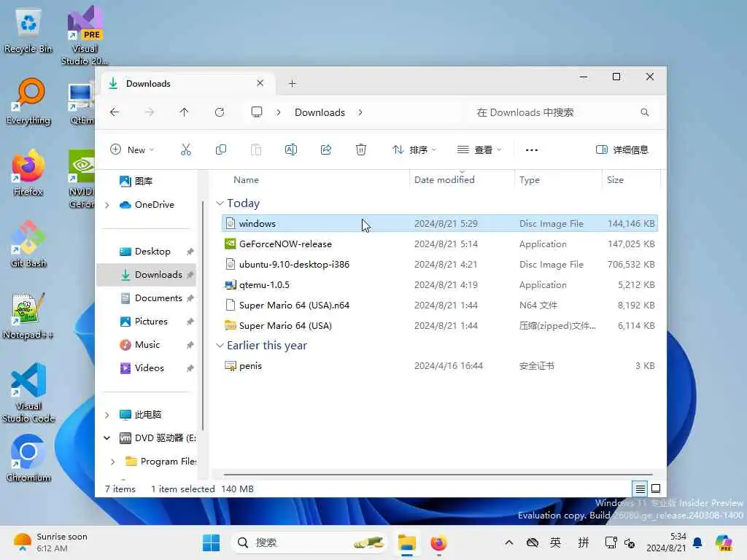Open Desktop in navigation pane
The height and width of the screenshot is (560, 747).
(152, 252)
